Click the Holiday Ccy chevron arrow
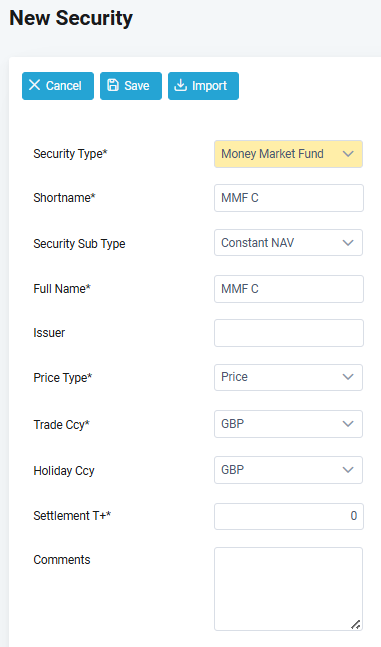 (x=348, y=470)
